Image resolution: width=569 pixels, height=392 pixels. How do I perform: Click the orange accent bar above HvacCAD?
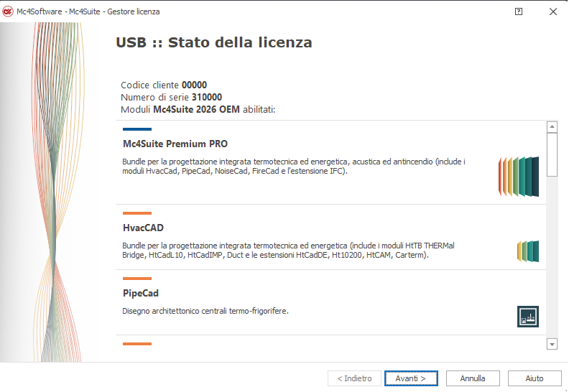click(137, 213)
